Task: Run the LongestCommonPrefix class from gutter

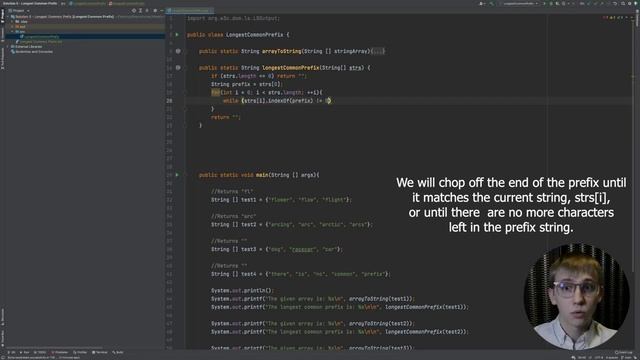Action: point(177,35)
